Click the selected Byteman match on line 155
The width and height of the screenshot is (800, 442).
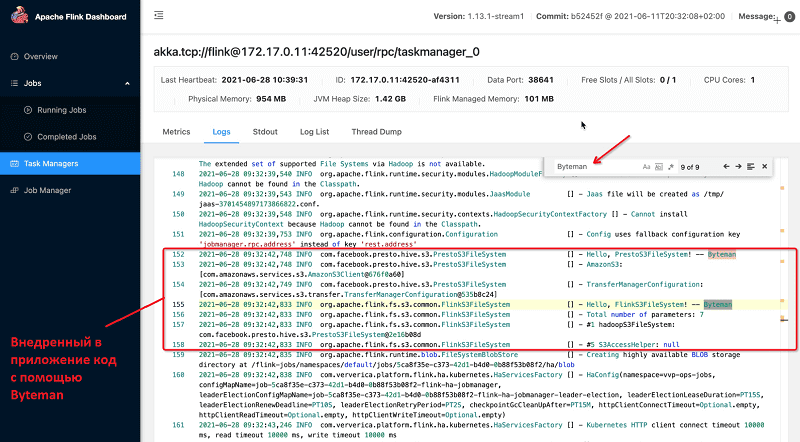coord(717,304)
